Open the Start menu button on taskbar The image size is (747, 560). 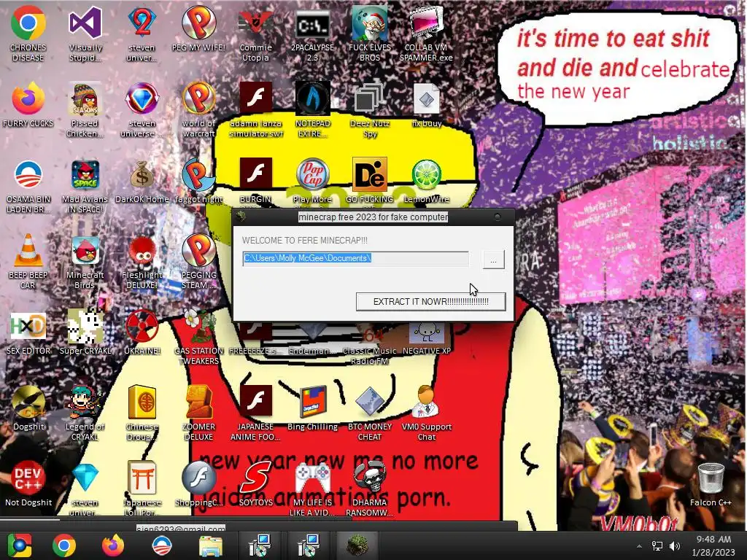click(x=19, y=545)
